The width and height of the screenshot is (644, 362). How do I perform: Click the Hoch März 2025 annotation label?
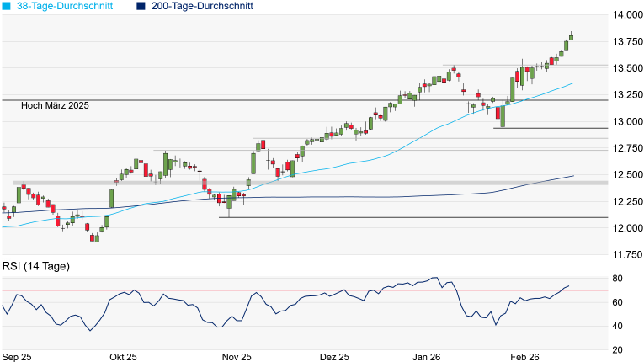pyautogui.click(x=55, y=106)
